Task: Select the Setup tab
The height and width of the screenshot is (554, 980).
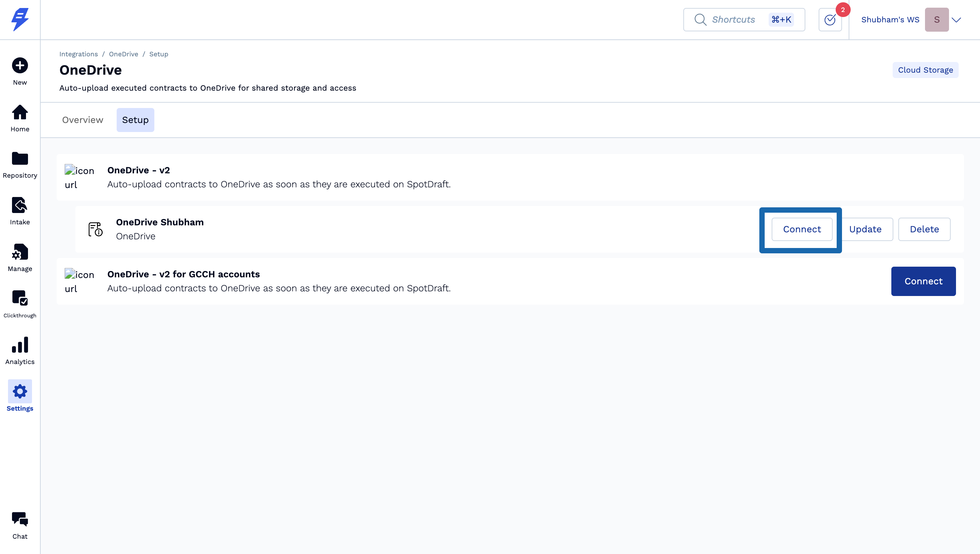Action: [135, 120]
